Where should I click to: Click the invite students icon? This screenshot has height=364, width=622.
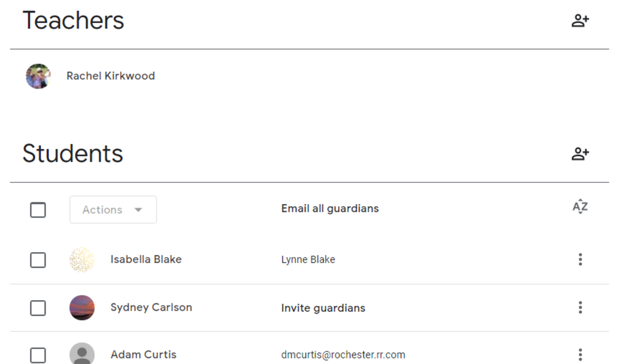point(580,154)
